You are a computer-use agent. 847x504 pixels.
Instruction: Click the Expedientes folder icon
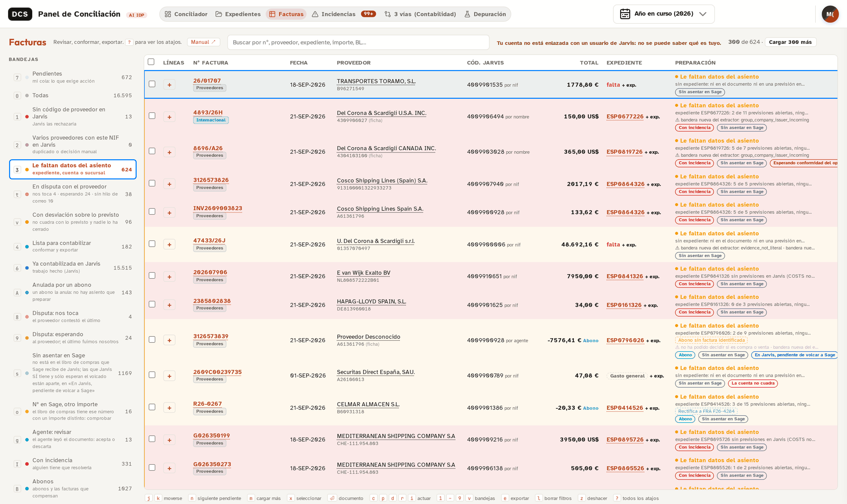point(219,14)
